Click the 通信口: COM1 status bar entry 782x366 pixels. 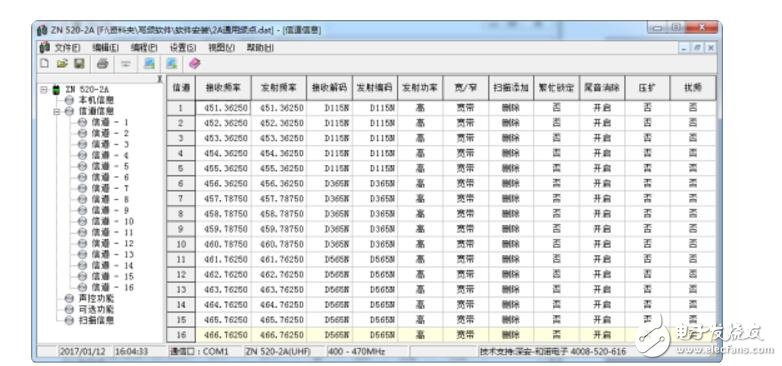pos(198,352)
